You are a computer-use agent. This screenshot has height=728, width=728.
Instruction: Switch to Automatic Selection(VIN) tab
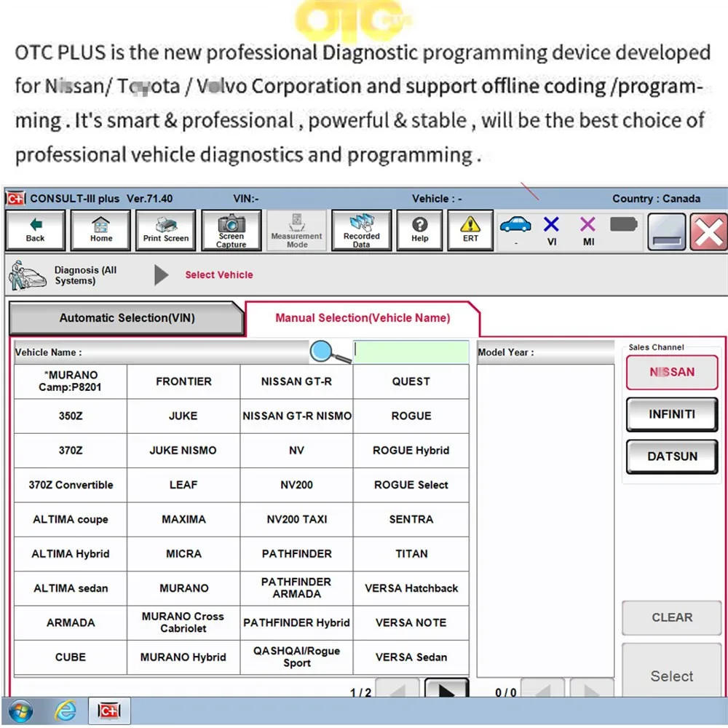pos(127,318)
